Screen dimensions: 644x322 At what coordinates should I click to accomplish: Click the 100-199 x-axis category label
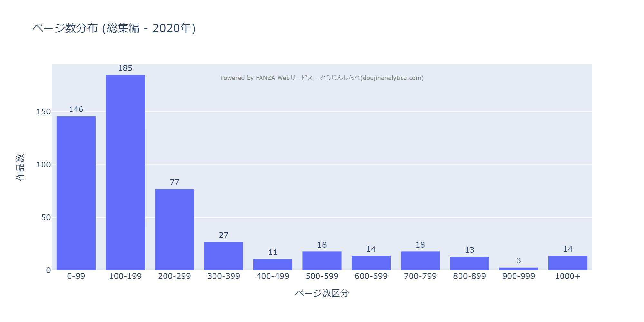click(125, 276)
